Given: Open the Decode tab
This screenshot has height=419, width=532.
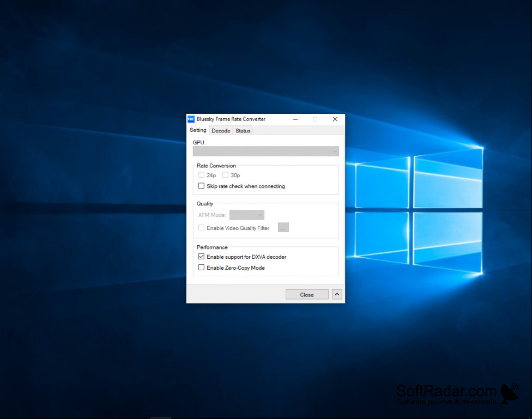Looking at the screenshot, I should [x=221, y=131].
